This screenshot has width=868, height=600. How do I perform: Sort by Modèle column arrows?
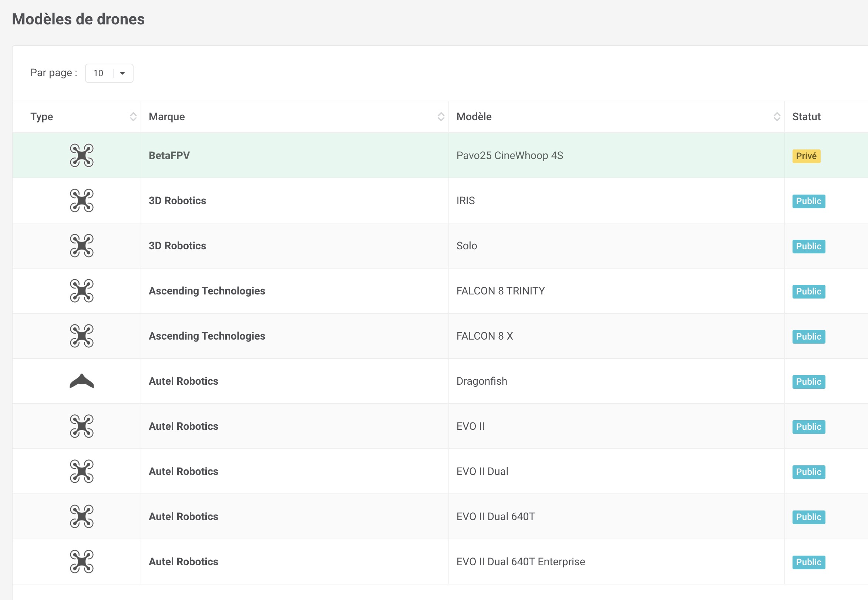tap(777, 117)
